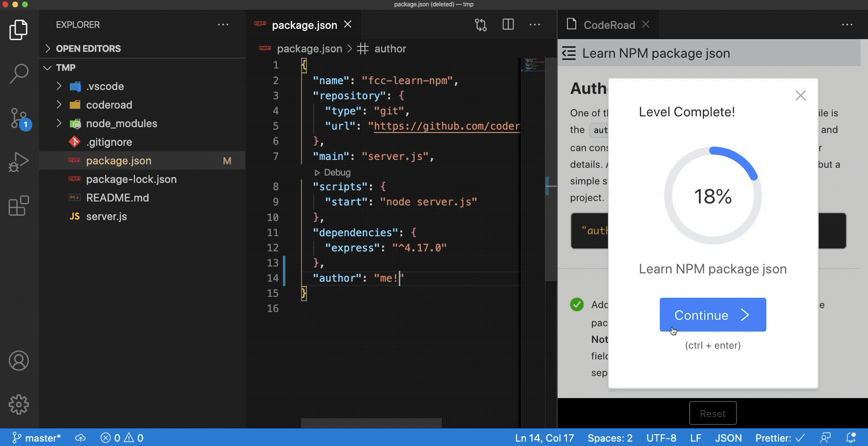Open the Search view
868x446 pixels.
pos(19,72)
